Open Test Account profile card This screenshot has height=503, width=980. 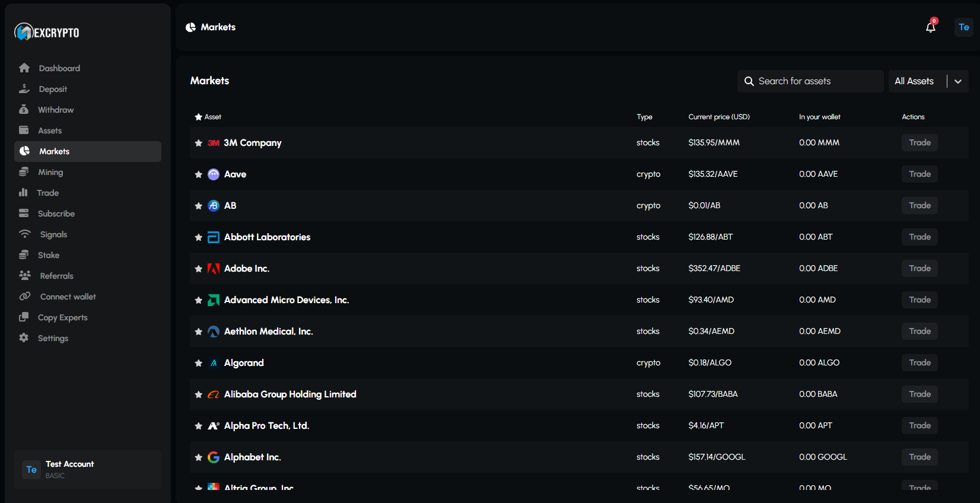(x=88, y=469)
